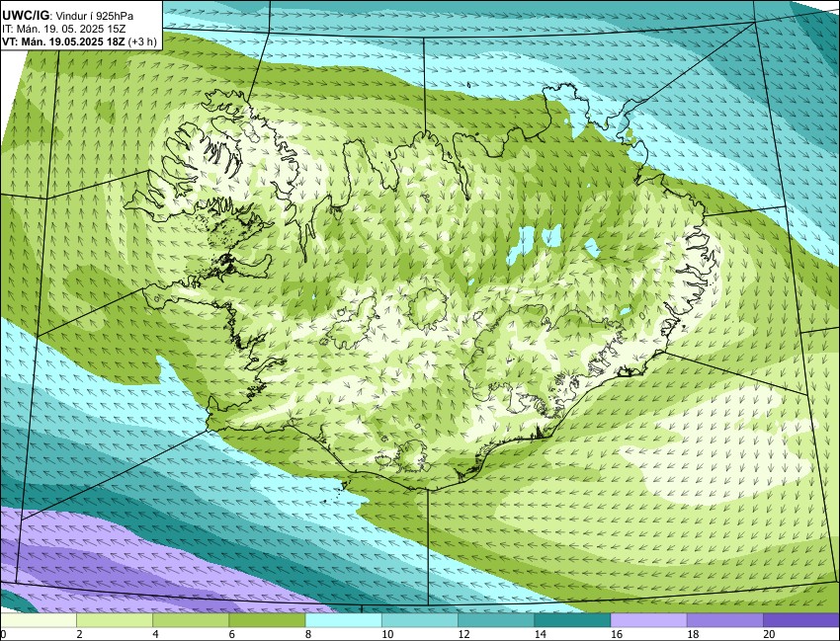
Task: Click the medium green 4–6 legend swatch
Action: (x=191, y=620)
